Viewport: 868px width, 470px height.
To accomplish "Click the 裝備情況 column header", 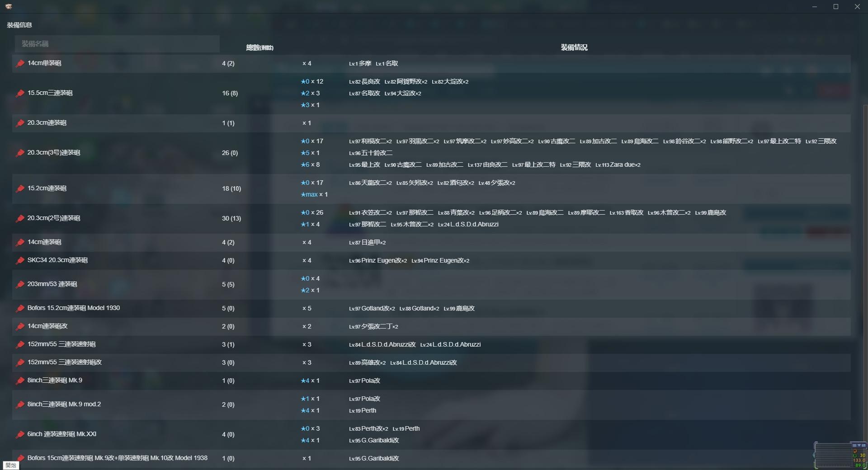I will tap(573, 47).
